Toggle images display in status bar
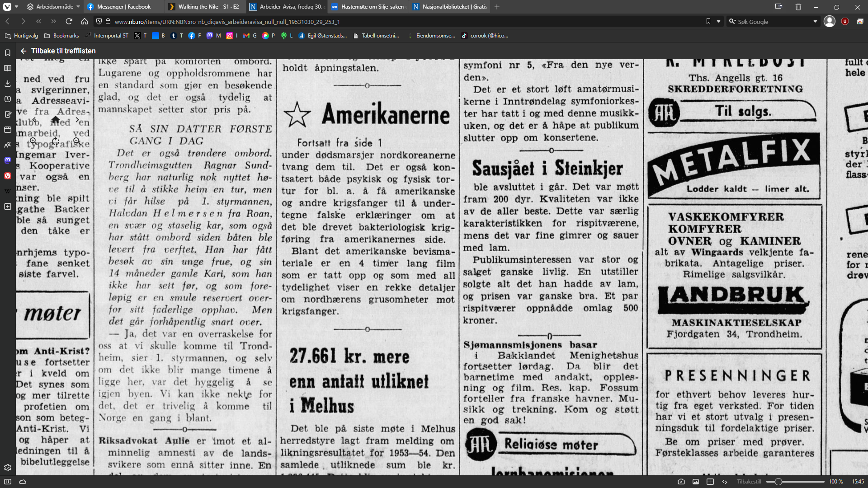868x488 pixels. tap(696, 482)
